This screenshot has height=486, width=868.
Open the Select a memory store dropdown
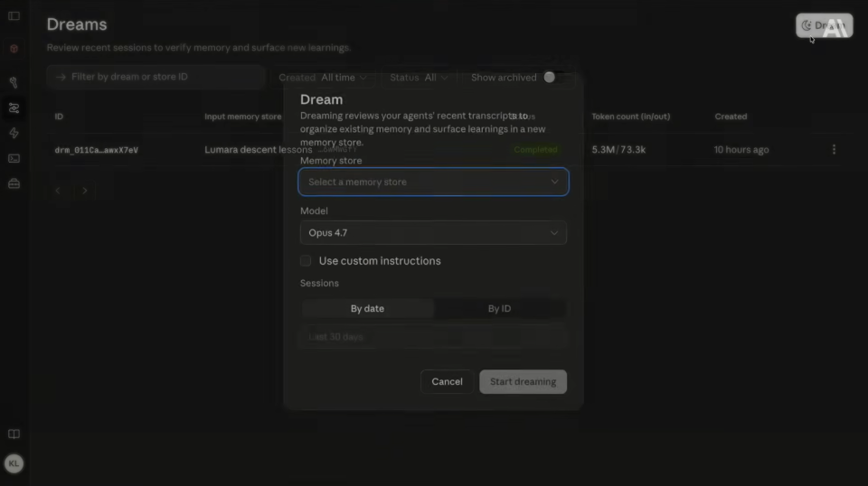coord(433,182)
